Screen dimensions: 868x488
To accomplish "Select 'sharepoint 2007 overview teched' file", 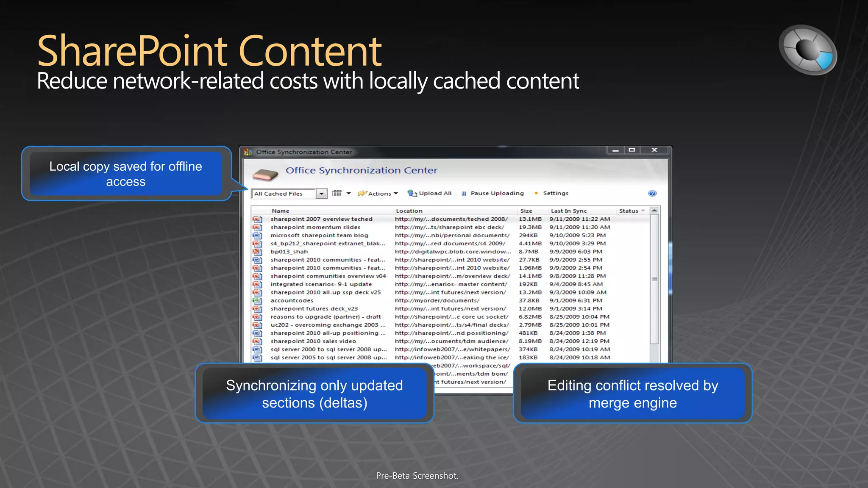I will click(x=450, y=219).
